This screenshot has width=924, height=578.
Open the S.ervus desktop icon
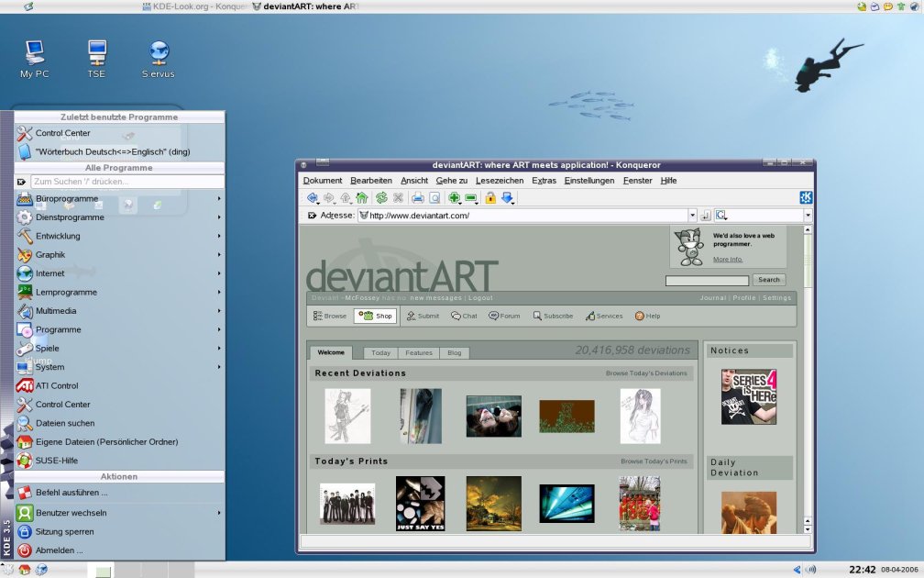pyautogui.click(x=159, y=59)
